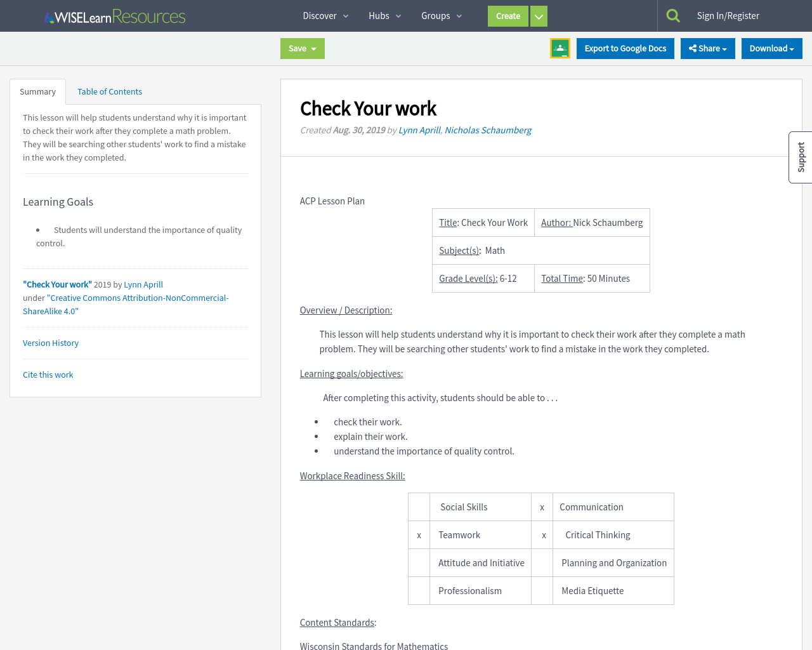Select the Summary tab
Screen dimensions: 812x650
click(37, 91)
